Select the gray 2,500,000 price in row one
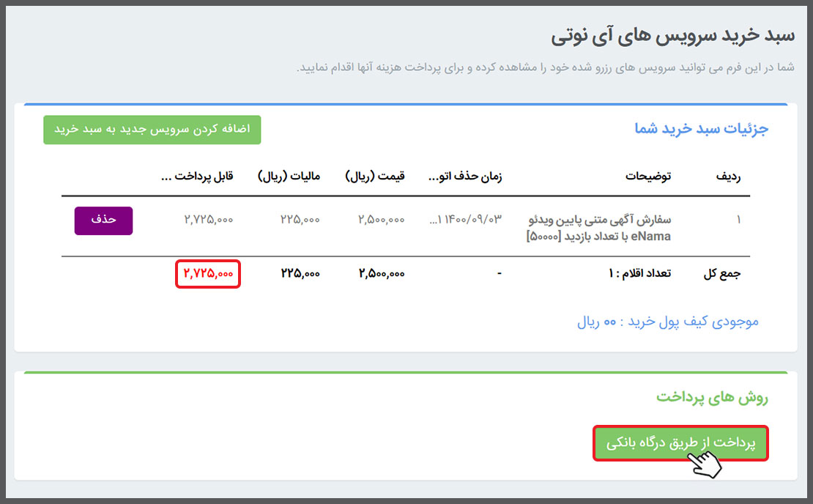 (381, 220)
